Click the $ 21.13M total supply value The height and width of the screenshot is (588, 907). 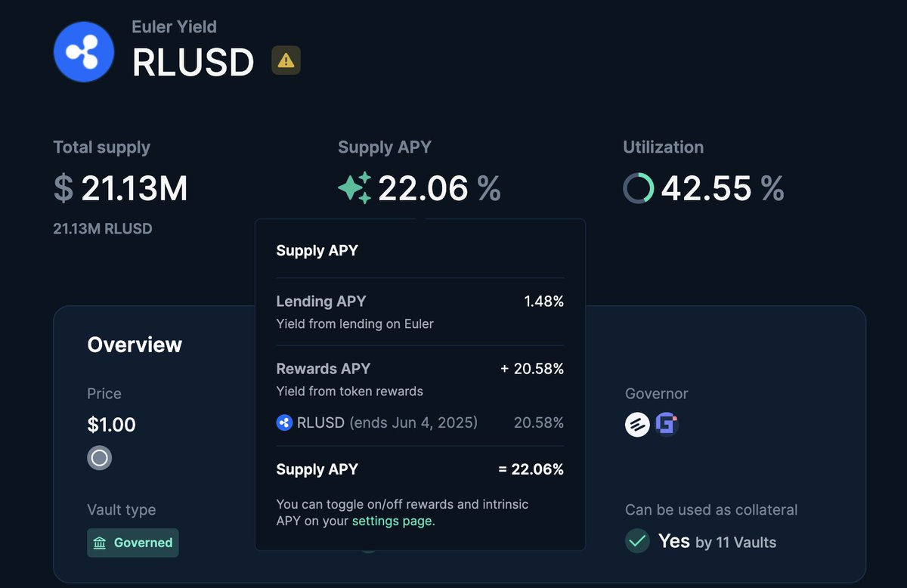pos(120,188)
